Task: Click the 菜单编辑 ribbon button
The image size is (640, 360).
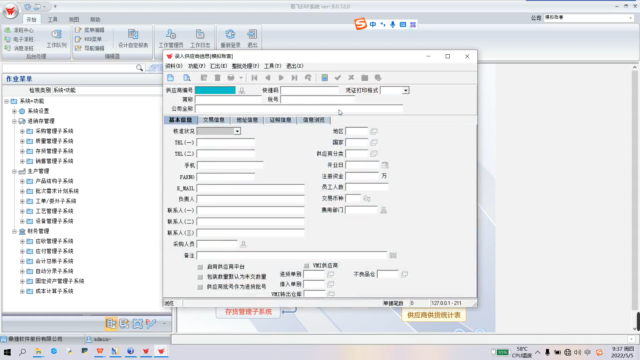Action: 90,30
